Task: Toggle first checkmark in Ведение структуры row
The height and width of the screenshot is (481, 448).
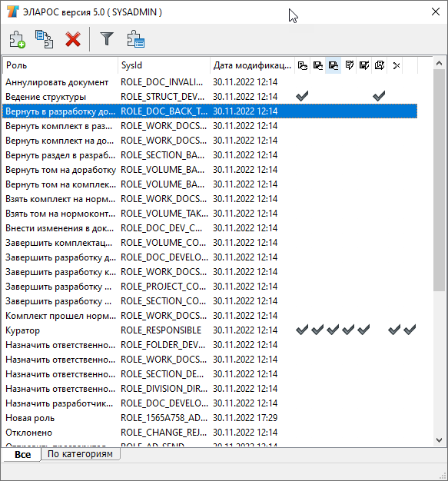Action: (302, 96)
